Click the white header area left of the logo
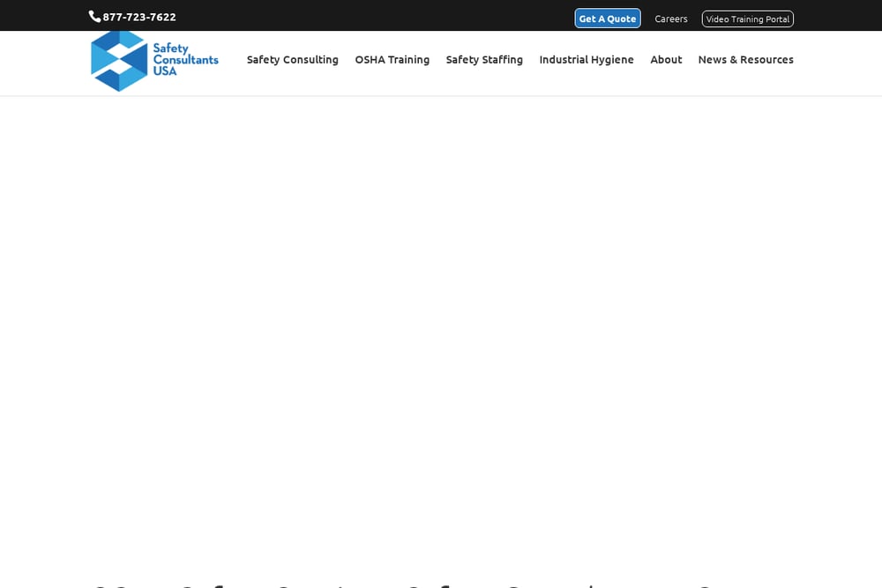The height and width of the screenshot is (588, 882). [44, 63]
